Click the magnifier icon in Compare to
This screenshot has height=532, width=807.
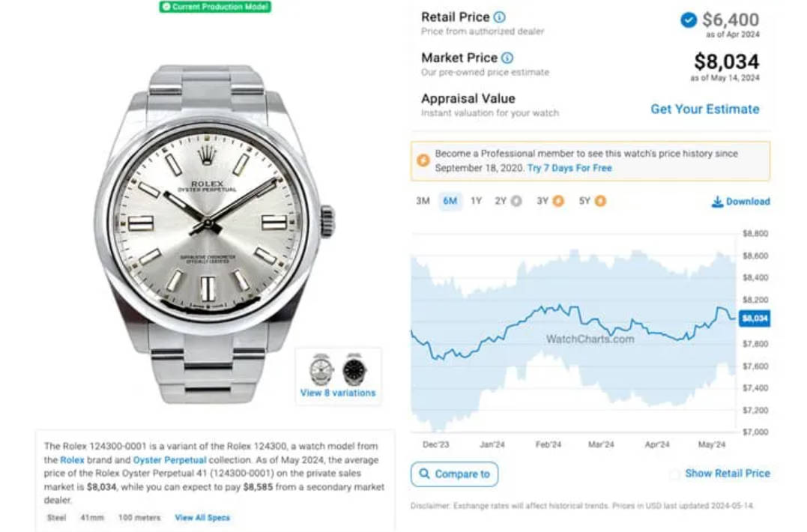[424, 474]
